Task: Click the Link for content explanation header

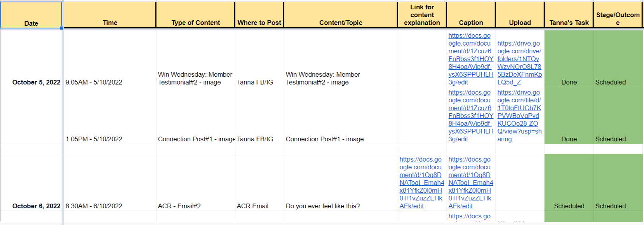Action: pyautogui.click(x=422, y=15)
